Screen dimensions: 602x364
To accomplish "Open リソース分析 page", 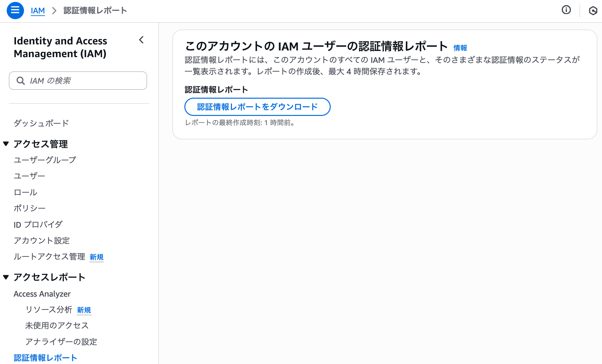I will [49, 310].
